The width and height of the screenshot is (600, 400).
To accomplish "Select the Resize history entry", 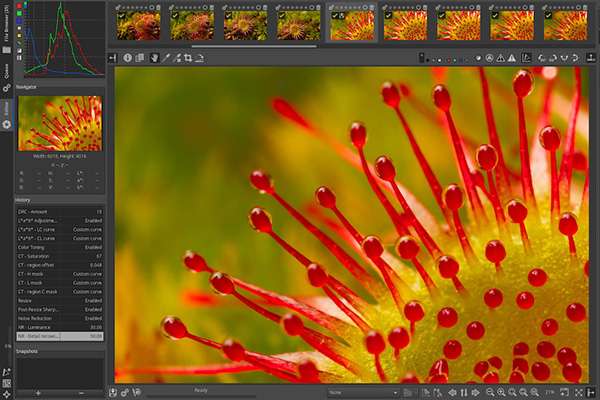I will (60, 300).
